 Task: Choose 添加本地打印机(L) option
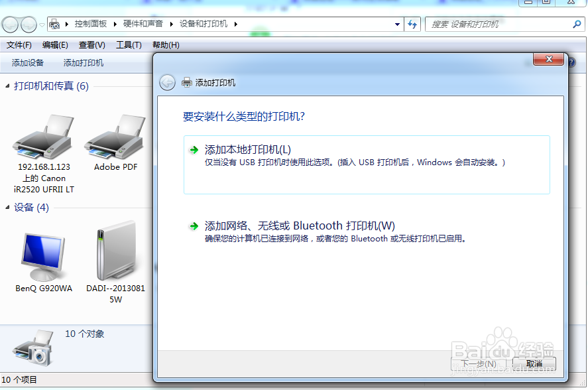click(367, 164)
